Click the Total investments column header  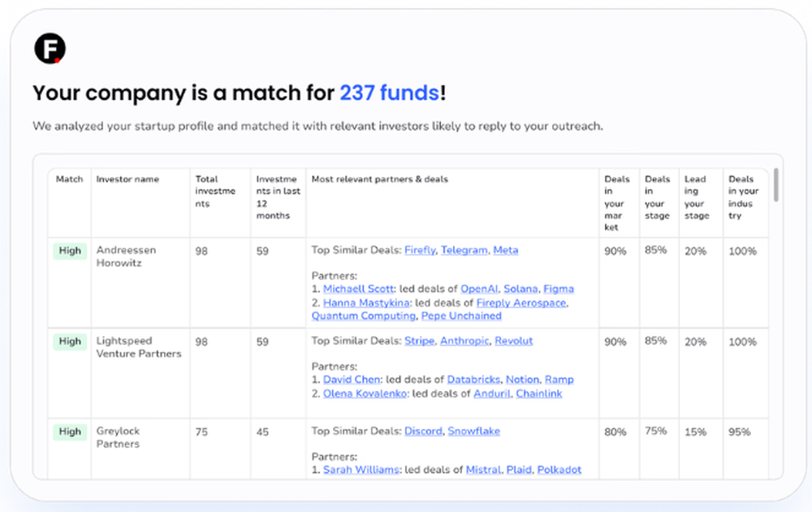coord(215,191)
